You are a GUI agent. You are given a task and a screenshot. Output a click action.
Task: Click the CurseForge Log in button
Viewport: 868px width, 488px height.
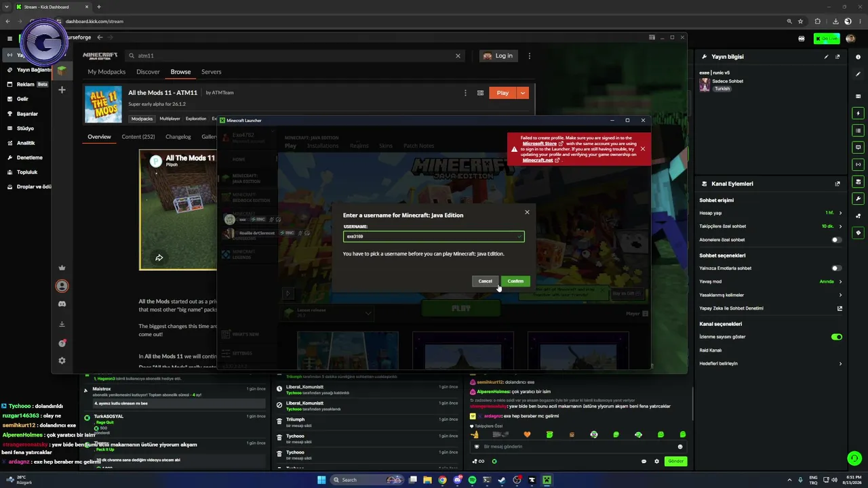[x=498, y=56]
